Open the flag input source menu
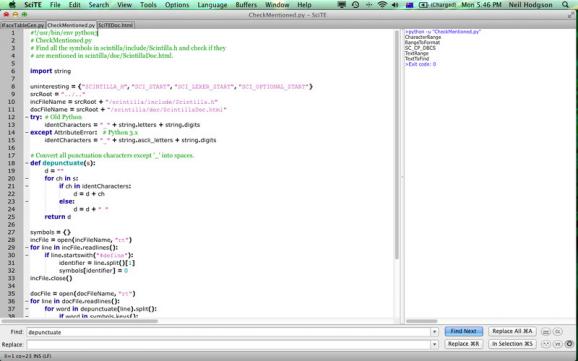Screen dimensions: 578x361 [x=409, y=5]
